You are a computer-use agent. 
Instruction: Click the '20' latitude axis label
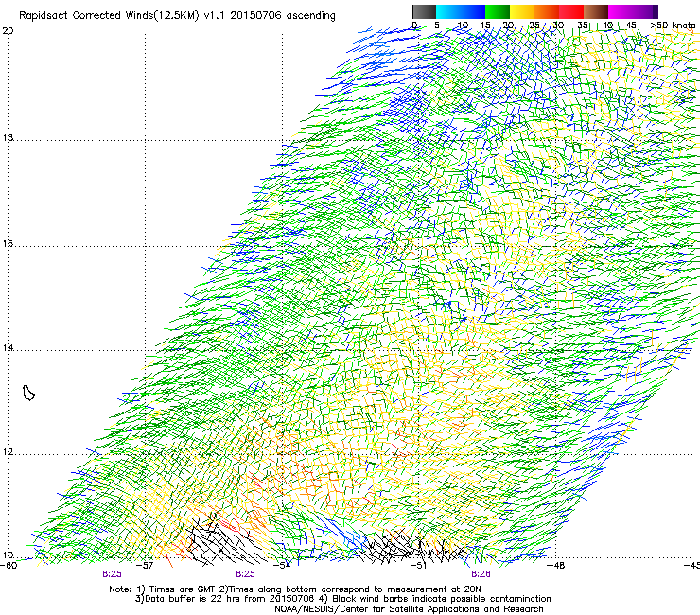tap(8, 31)
